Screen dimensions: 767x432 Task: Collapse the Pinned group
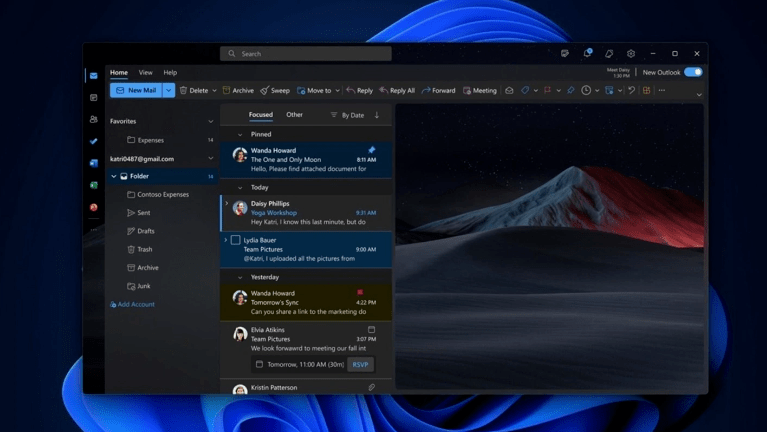[x=240, y=135]
